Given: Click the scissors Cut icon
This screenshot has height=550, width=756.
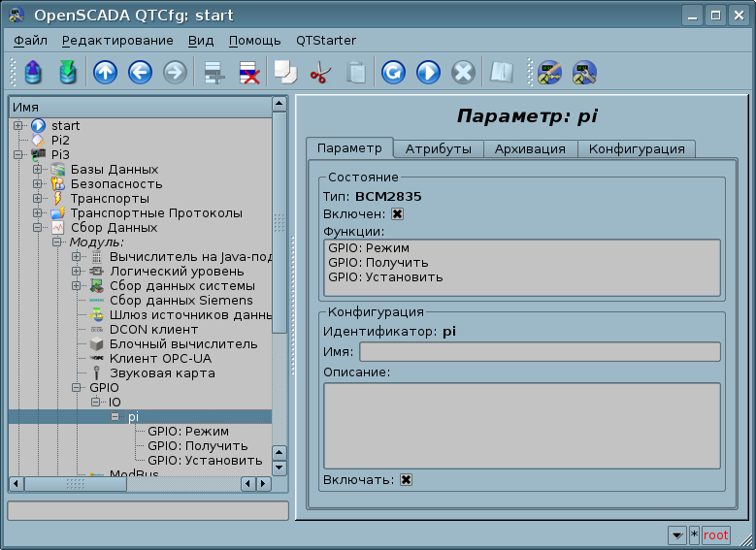Looking at the screenshot, I should (x=319, y=72).
